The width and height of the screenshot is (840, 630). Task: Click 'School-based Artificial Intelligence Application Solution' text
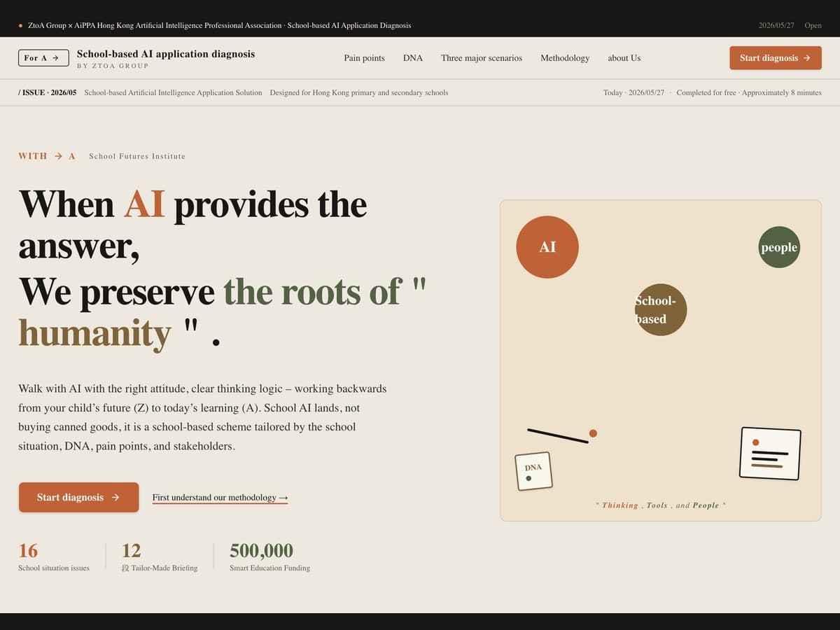coord(173,92)
